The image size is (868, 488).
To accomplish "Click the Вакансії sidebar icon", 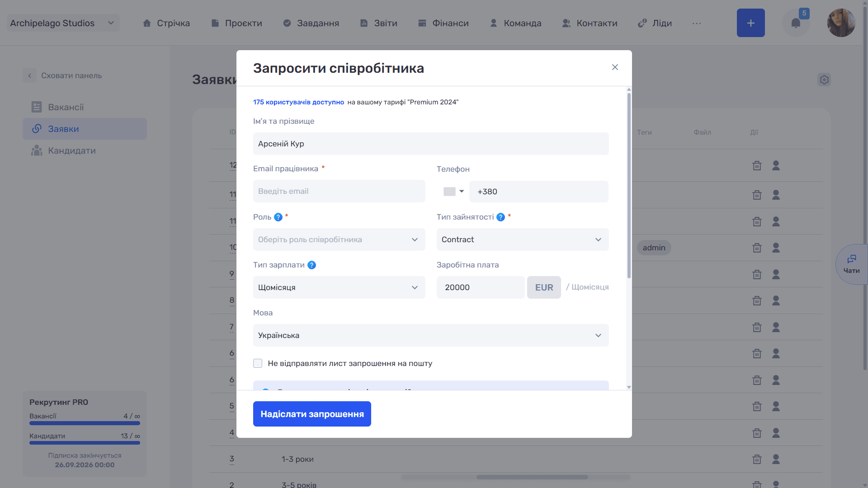I will click(37, 107).
